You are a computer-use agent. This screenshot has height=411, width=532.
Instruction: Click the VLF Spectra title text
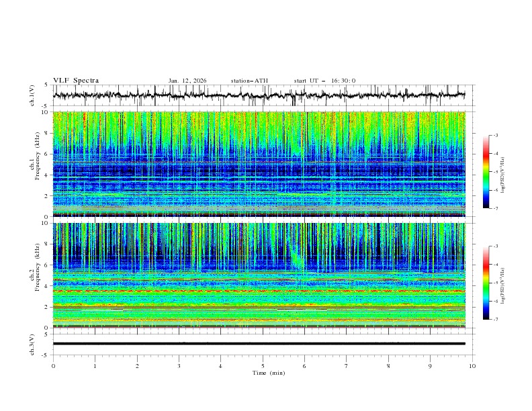pyautogui.click(x=76, y=81)
